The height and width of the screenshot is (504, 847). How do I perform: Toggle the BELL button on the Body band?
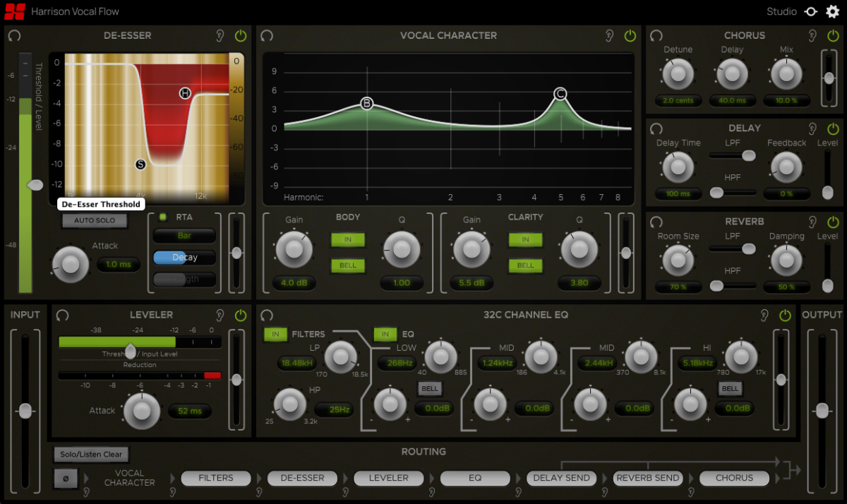[347, 266]
